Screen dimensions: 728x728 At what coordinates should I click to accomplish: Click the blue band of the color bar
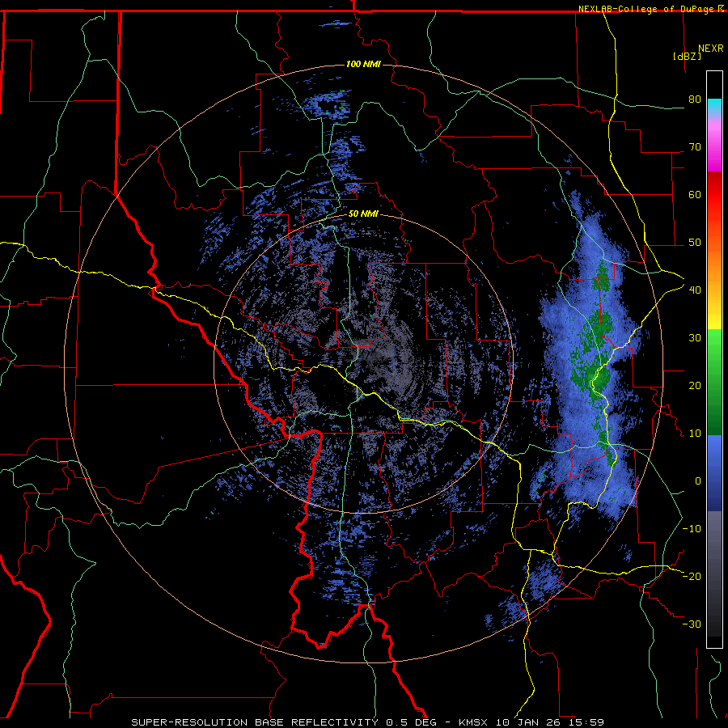(x=714, y=472)
